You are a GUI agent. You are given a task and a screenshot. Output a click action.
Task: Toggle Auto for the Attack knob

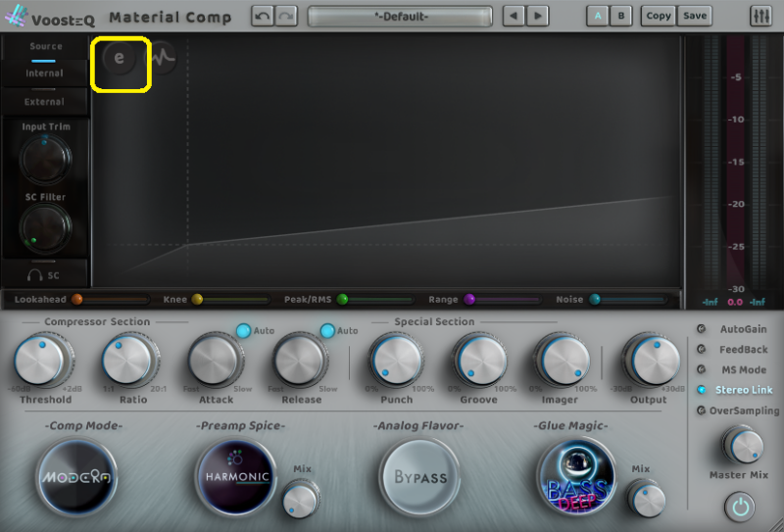pyautogui.click(x=243, y=330)
